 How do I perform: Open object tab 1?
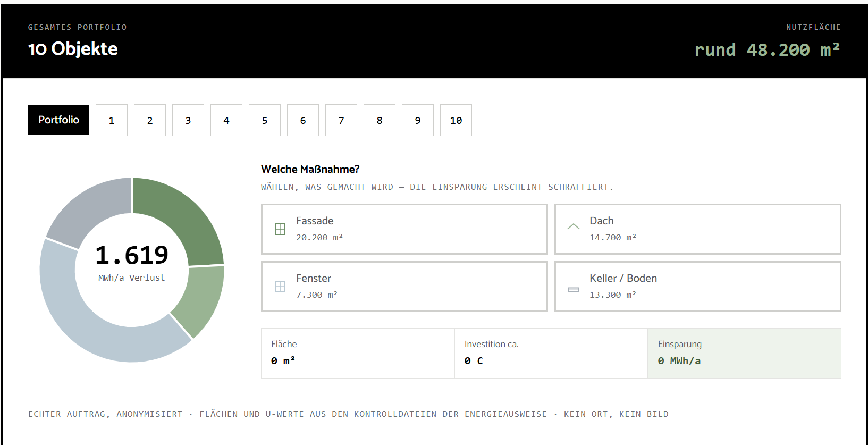[x=112, y=120]
